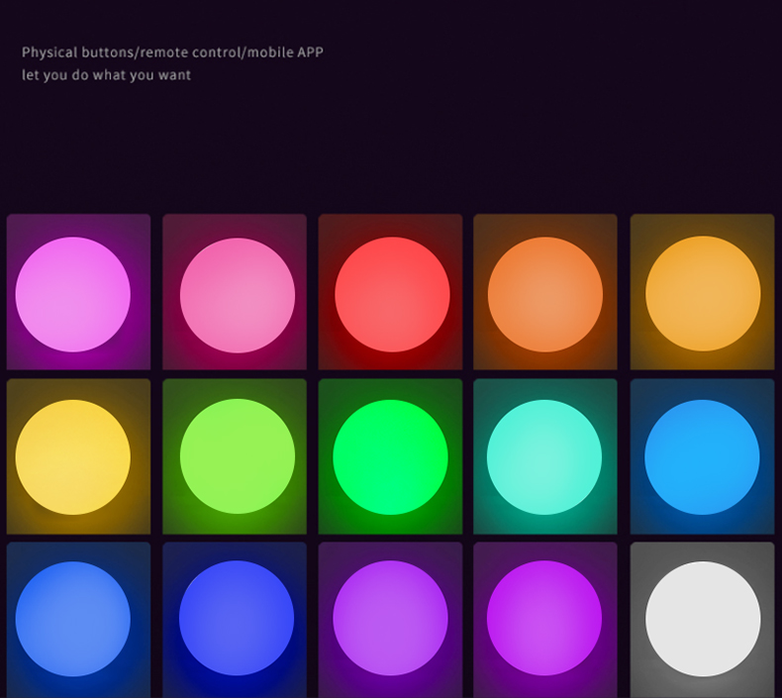Click the 'Physical buttons/remote control/mobile APP' text
This screenshot has width=782, height=700.
coord(172,52)
